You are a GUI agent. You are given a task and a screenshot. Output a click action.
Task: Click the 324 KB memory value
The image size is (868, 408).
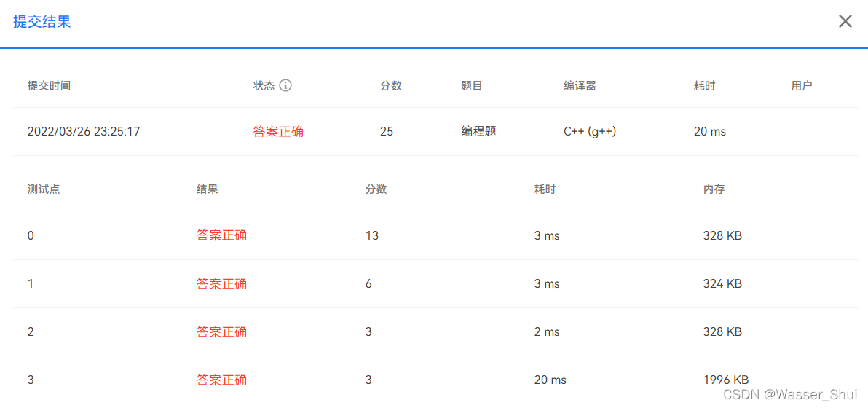[x=722, y=284]
